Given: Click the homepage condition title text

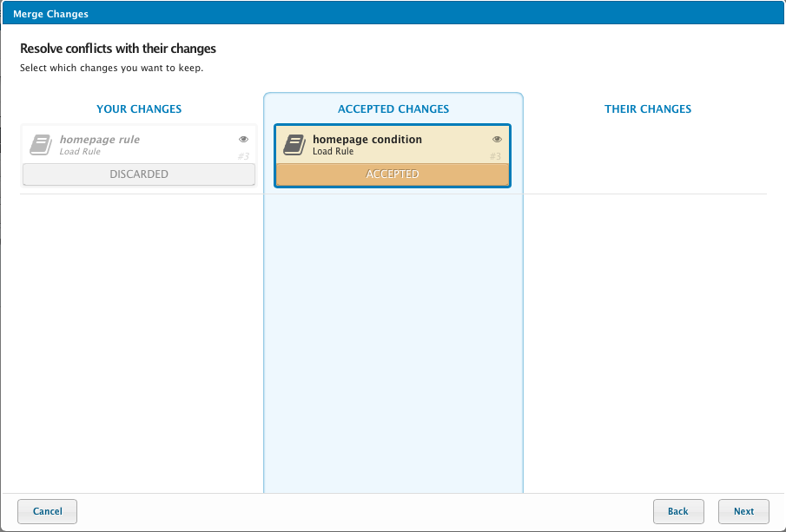Looking at the screenshot, I should click(367, 140).
